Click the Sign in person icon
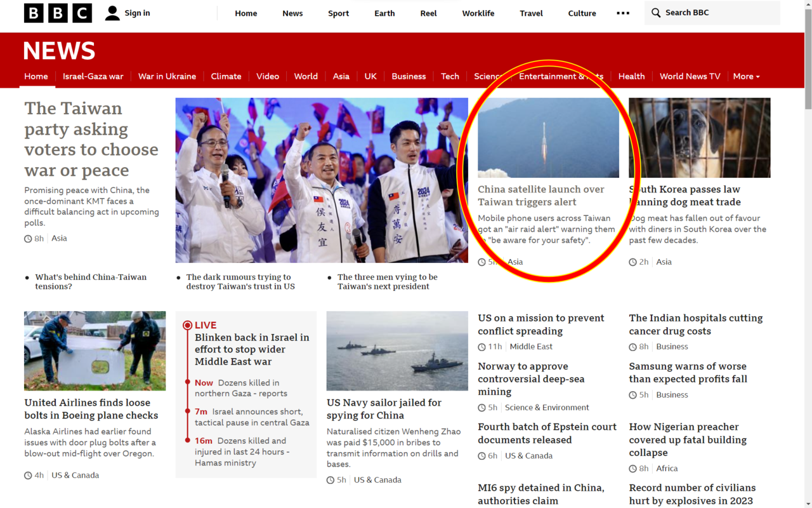The image size is (812, 508). click(x=112, y=13)
